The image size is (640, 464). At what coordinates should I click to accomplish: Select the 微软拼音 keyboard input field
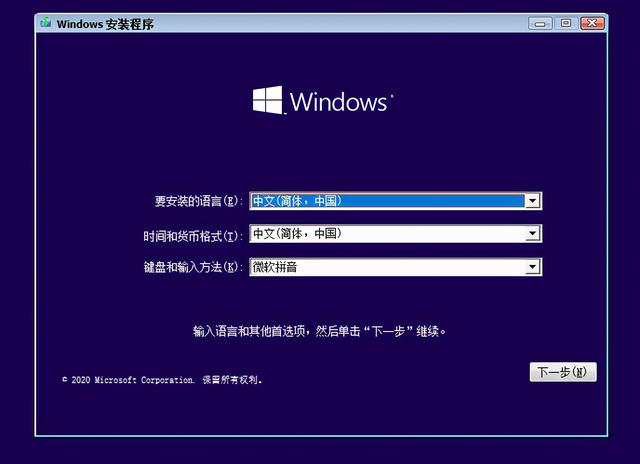click(396, 267)
